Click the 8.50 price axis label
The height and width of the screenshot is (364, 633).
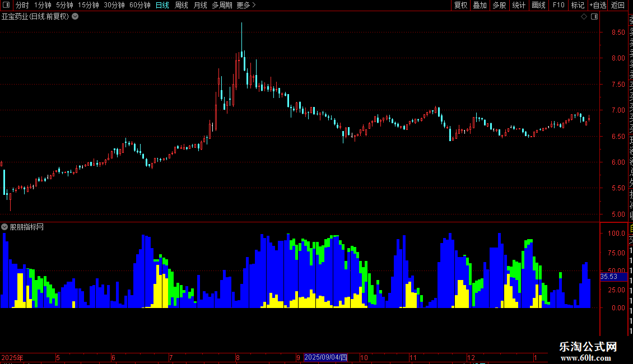(618, 32)
